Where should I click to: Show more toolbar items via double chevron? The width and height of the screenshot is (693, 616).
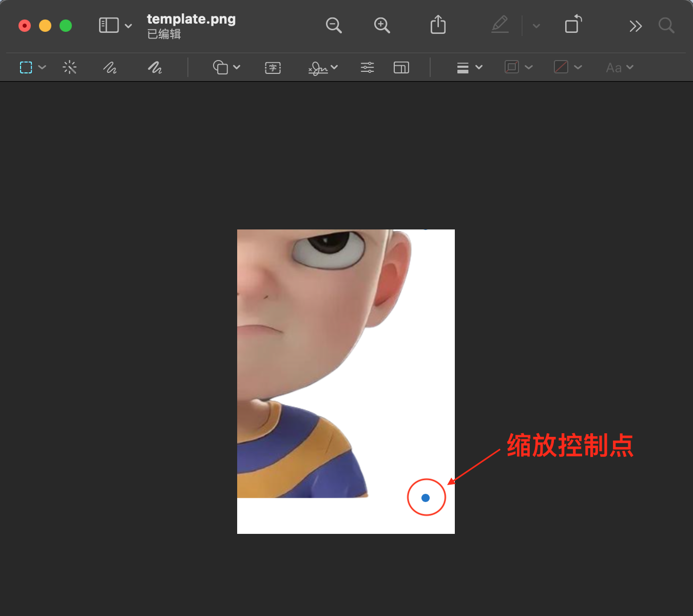(636, 26)
